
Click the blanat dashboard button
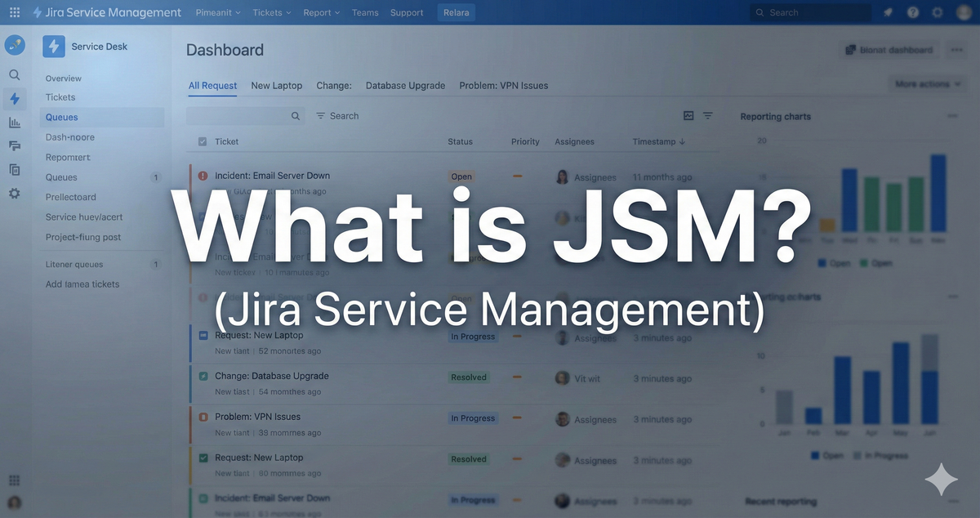pyautogui.click(x=889, y=50)
